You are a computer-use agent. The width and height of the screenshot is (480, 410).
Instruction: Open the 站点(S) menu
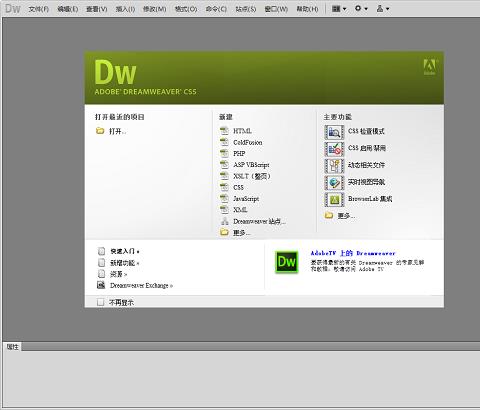click(x=246, y=9)
